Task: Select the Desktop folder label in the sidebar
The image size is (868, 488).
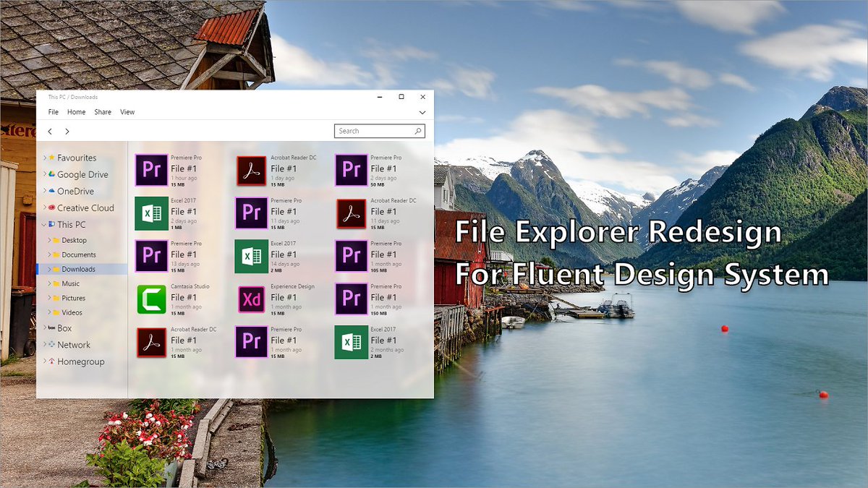Action: pos(74,240)
